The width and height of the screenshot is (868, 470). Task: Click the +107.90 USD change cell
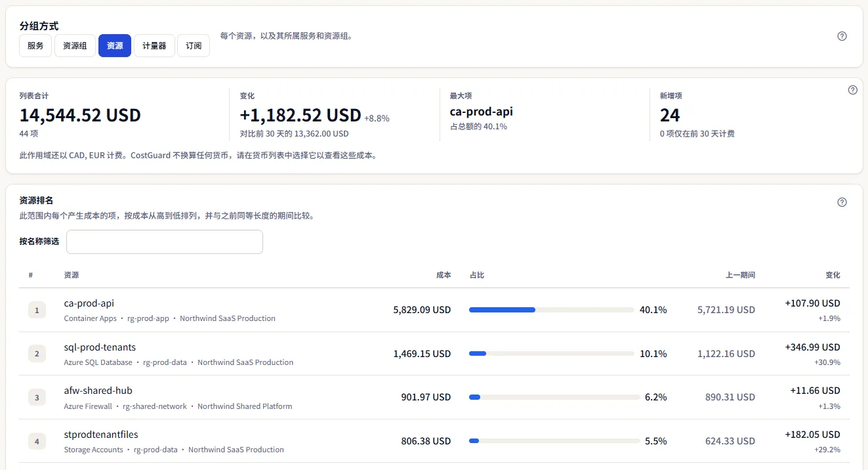coord(812,303)
